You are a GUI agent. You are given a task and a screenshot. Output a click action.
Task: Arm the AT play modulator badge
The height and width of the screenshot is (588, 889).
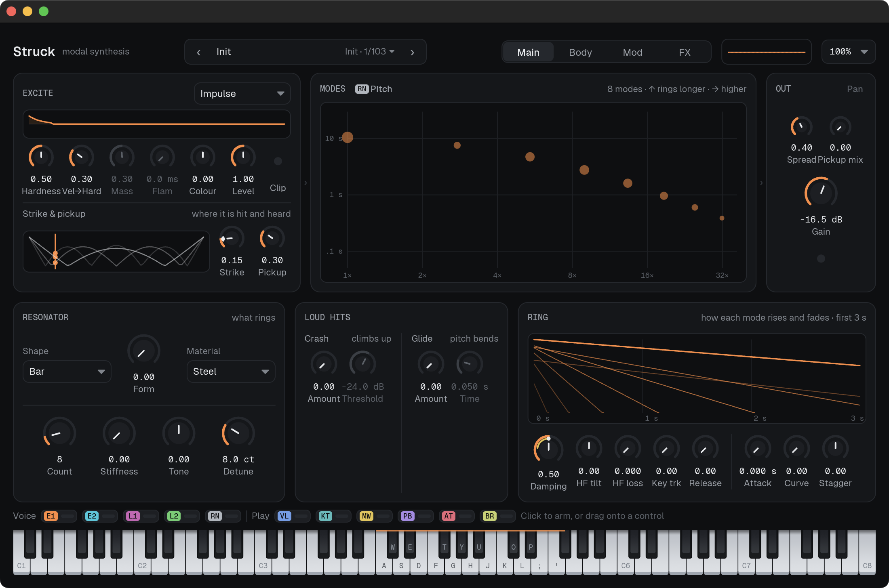(x=449, y=516)
